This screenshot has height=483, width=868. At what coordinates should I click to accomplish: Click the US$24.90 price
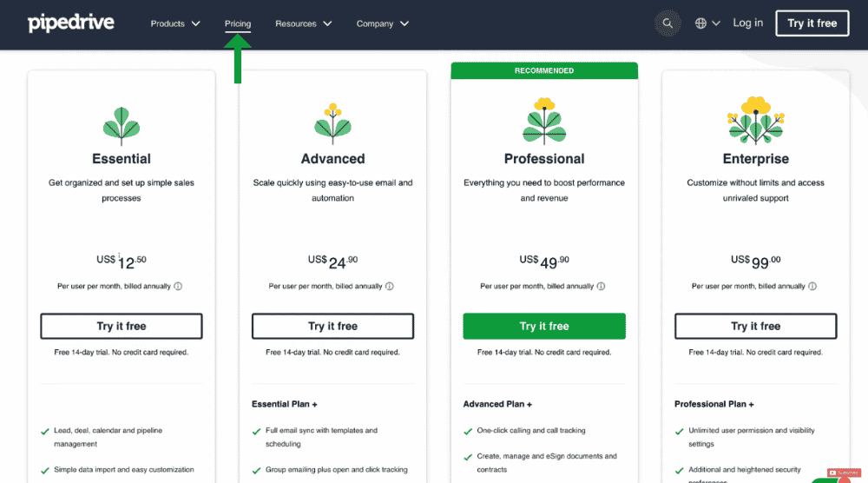(x=332, y=261)
